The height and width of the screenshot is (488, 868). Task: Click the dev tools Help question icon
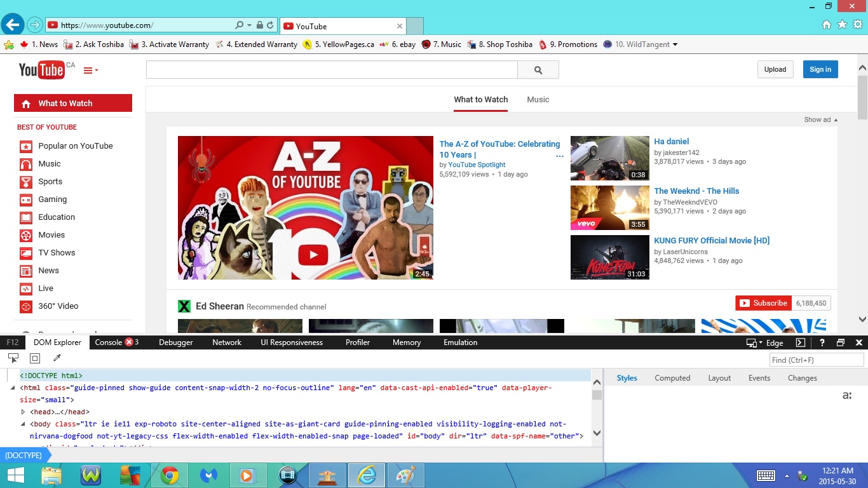822,342
